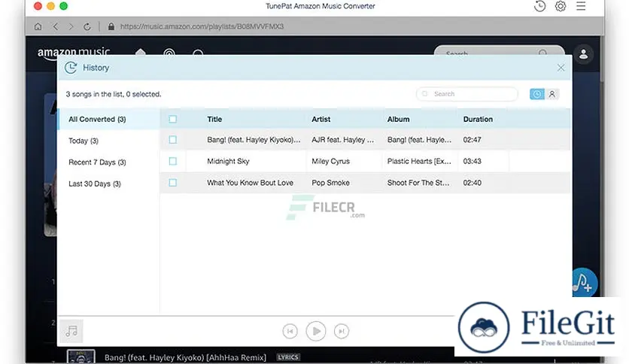This screenshot has width=629, height=364.
Task: Play the selected track in History player
Action: coord(316,331)
